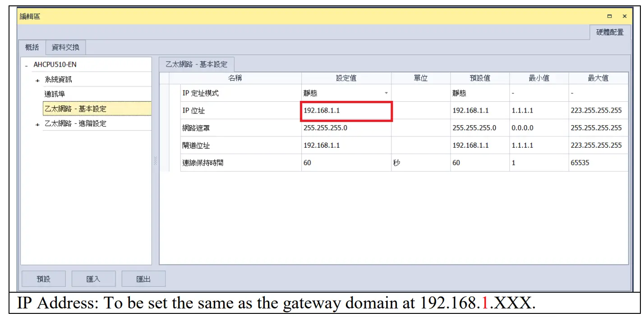Click the splitter grip between panels
Screen dimensions: 644x317
pyautogui.click(x=155, y=161)
